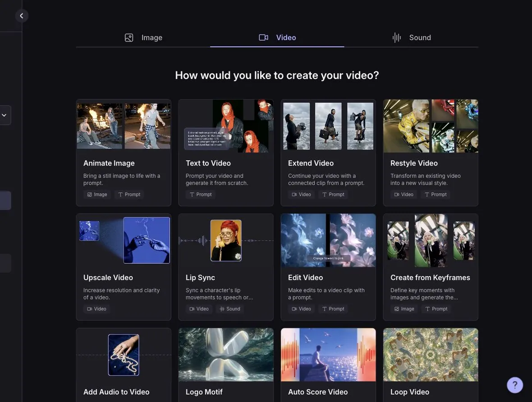Click Image tag icon in Create from Keyframes

pyautogui.click(x=397, y=309)
